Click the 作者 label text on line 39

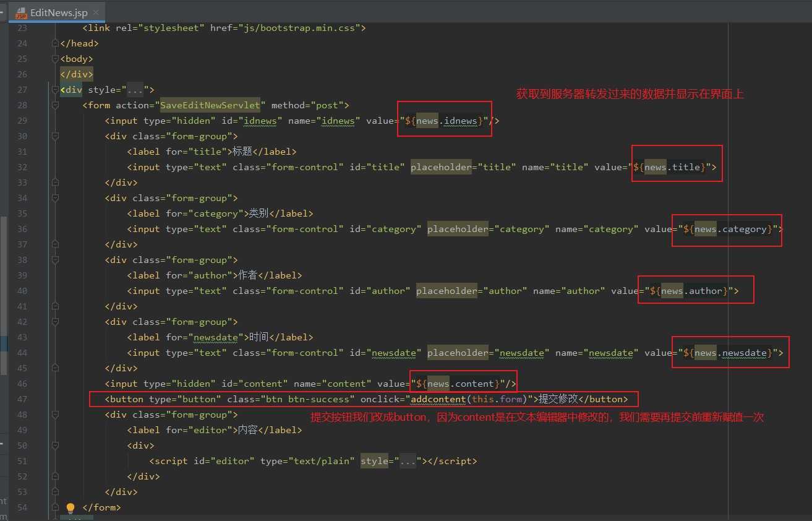[x=248, y=275]
